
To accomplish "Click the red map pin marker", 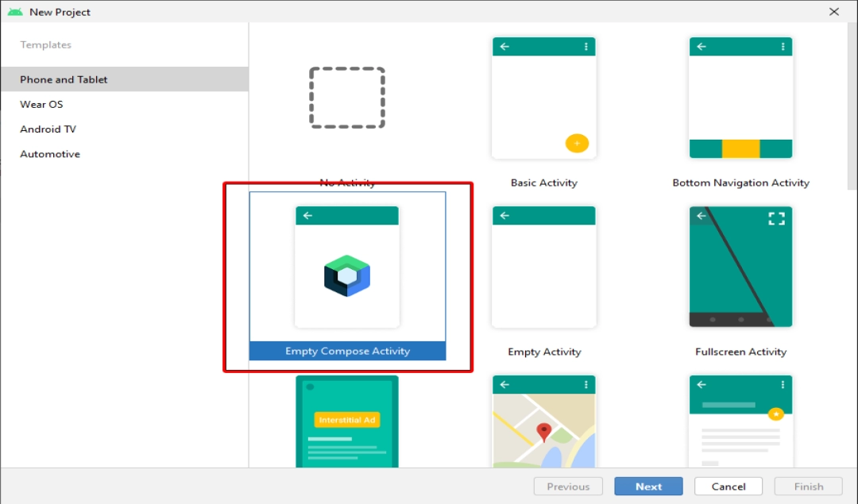I will [543, 432].
